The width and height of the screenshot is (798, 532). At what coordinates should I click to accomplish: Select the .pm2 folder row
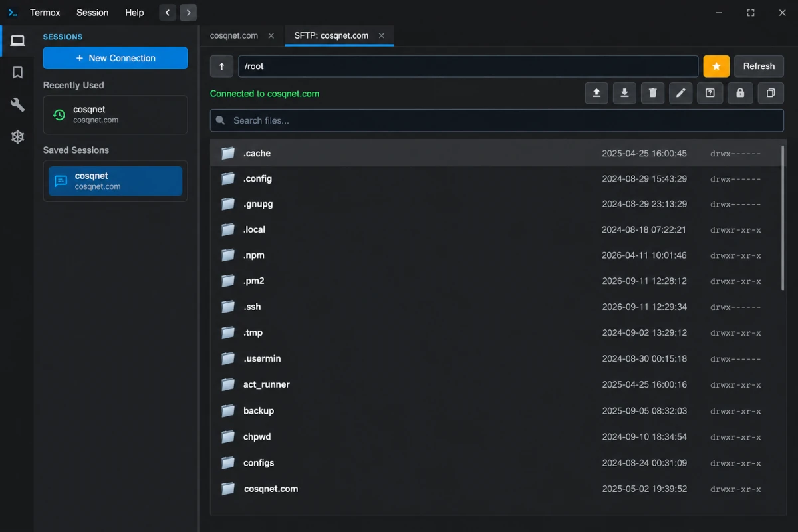[497, 281]
